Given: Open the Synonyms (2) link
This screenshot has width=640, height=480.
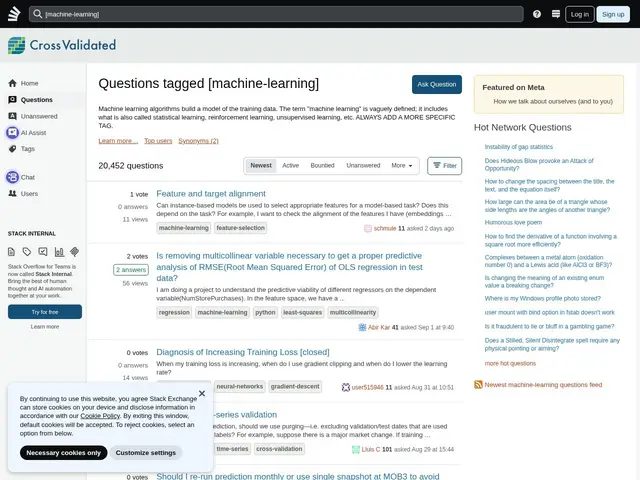Looking at the screenshot, I should (198, 141).
